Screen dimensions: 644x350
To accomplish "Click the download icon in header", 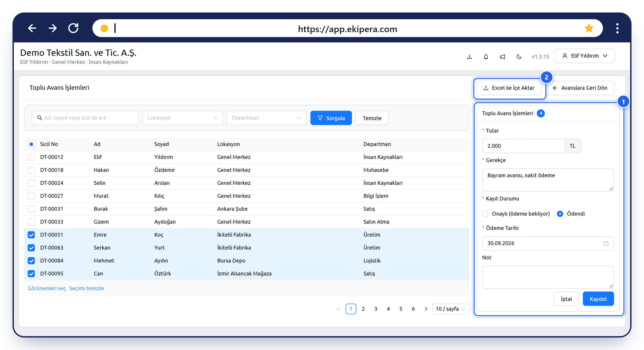I will [x=469, y=57].
